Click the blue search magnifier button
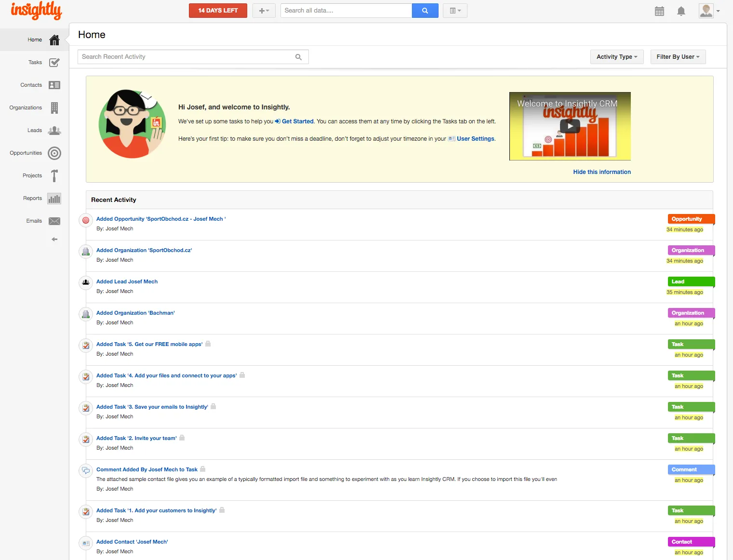733x560 pixels. coord(425,11)
